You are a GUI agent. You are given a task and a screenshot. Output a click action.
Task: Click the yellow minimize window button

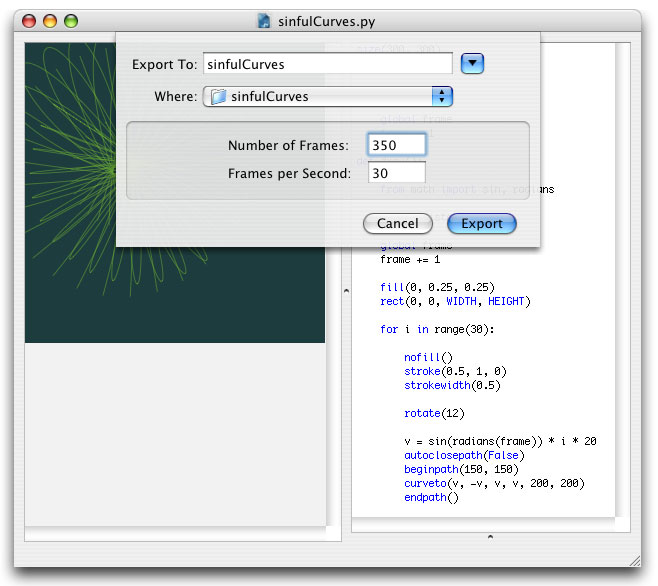click(50, 21)
